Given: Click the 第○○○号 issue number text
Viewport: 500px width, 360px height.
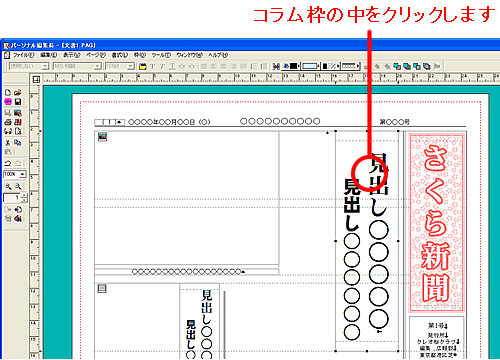Looking at the screenshot, I should coord(395,122).
